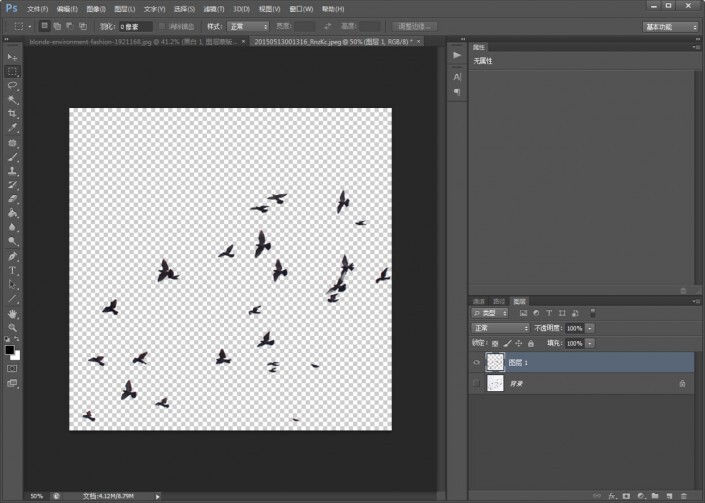Toggle the layer filter on/off switch

(592, 313)
